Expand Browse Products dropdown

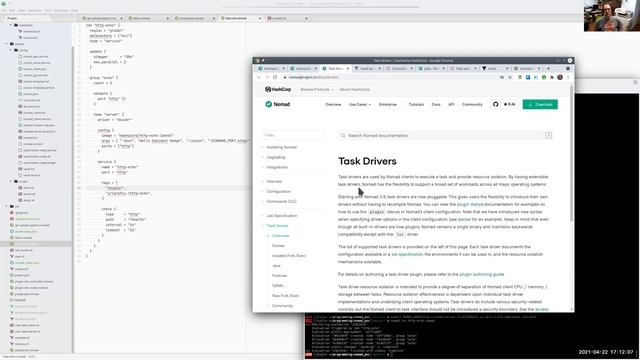(317, 89)
